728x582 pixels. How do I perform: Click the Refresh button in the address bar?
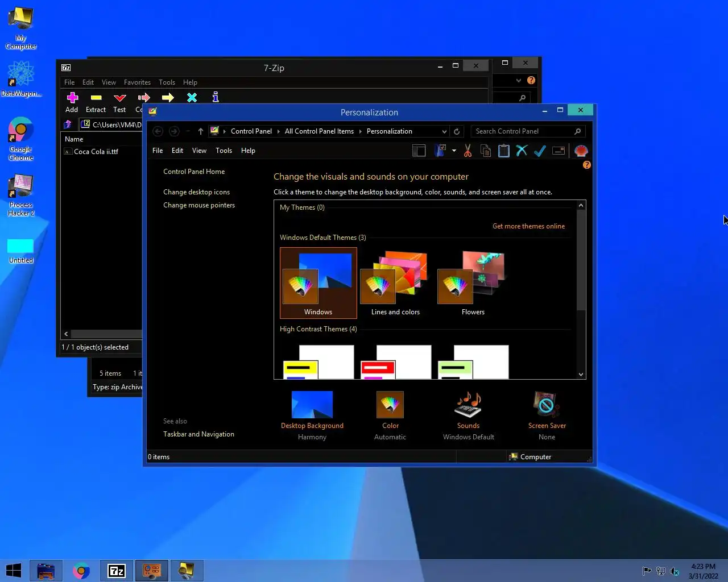pyautogui.click(x=456, y=131)
